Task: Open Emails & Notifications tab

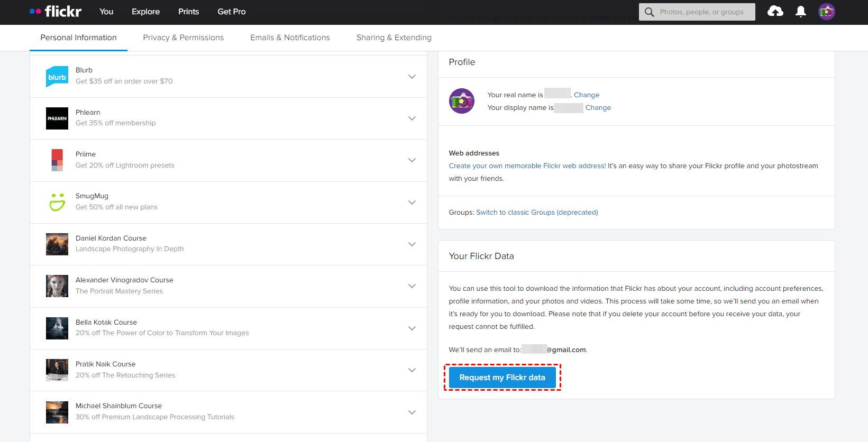Action: (x=290, y=38)
